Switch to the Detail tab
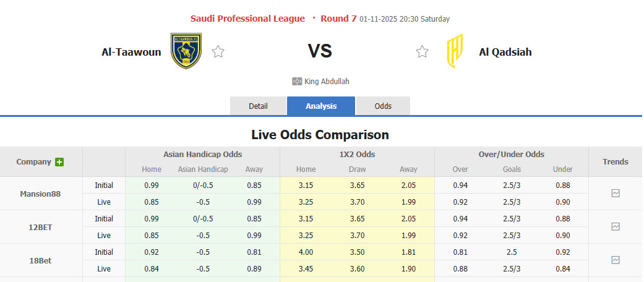 click(258, 106)
